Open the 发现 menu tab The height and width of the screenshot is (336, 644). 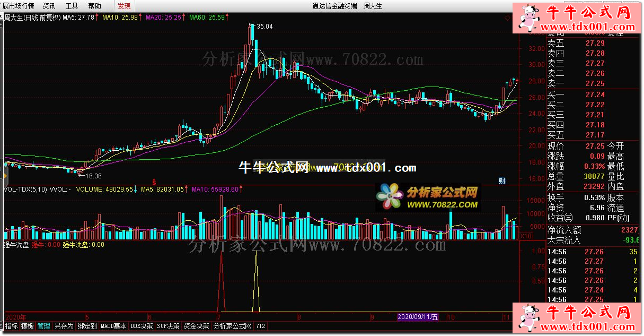[124, 6]
